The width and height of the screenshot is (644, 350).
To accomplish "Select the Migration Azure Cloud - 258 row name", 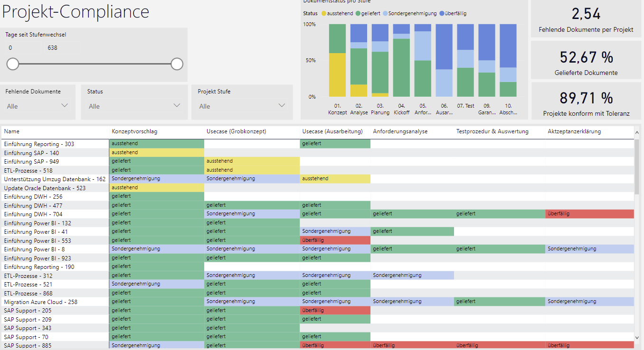I will click(x=40, y=302).
